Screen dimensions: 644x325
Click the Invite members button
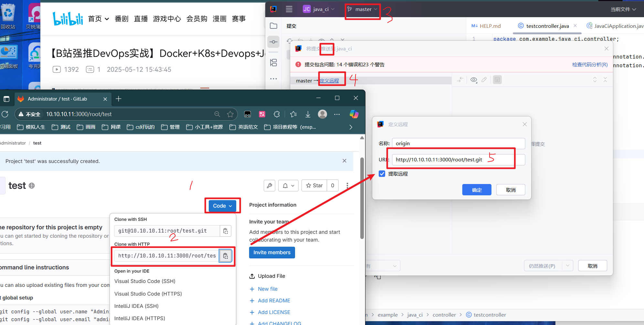tap(272, 252)
